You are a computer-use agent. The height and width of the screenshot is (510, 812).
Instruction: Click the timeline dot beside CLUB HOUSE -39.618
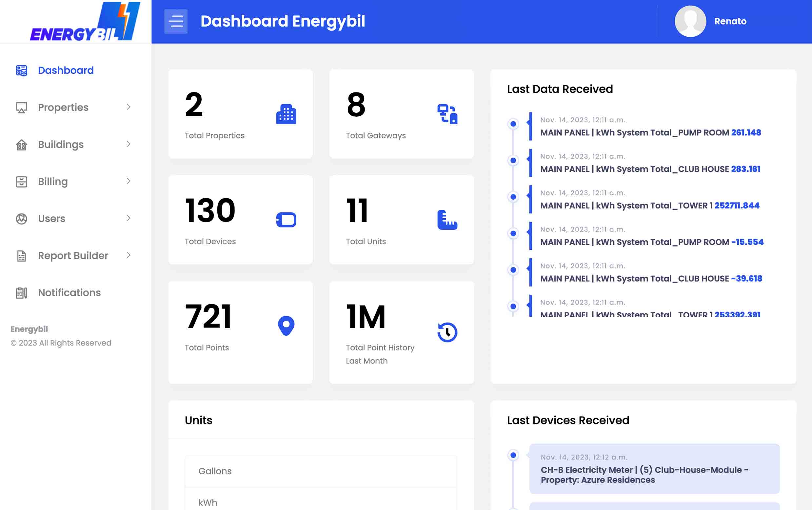(x=513, y=270)
